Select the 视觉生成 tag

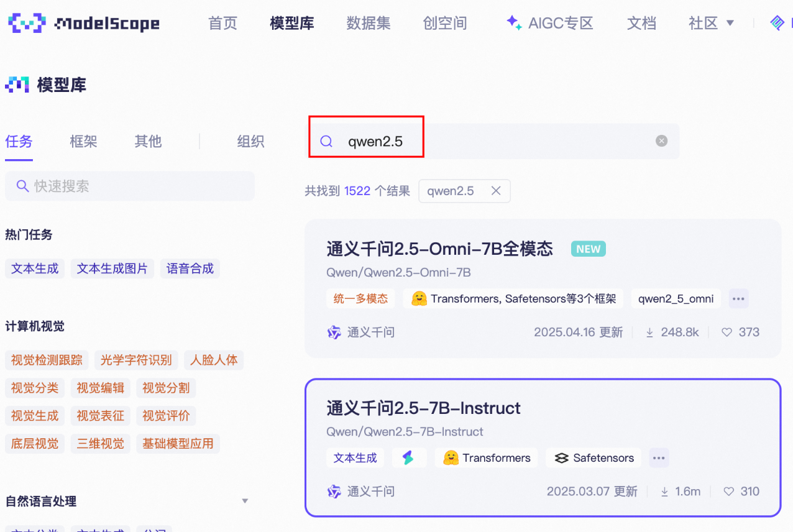point(35,416)
